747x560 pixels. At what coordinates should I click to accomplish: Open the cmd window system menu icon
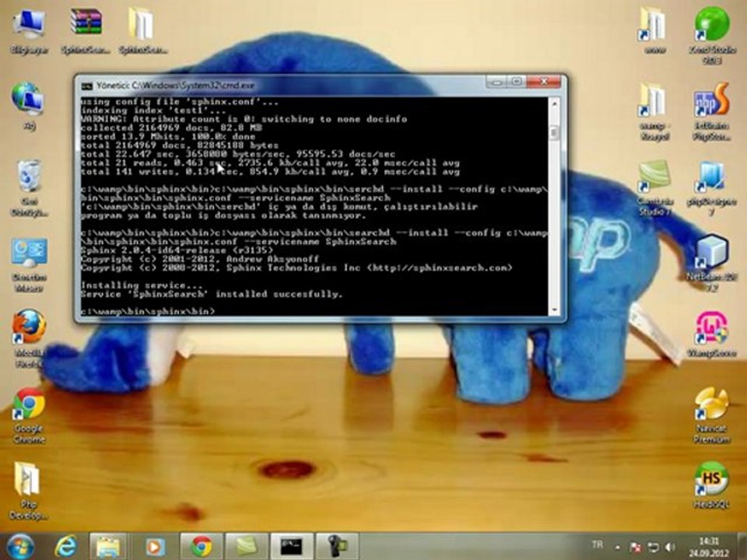click(86, 86)
